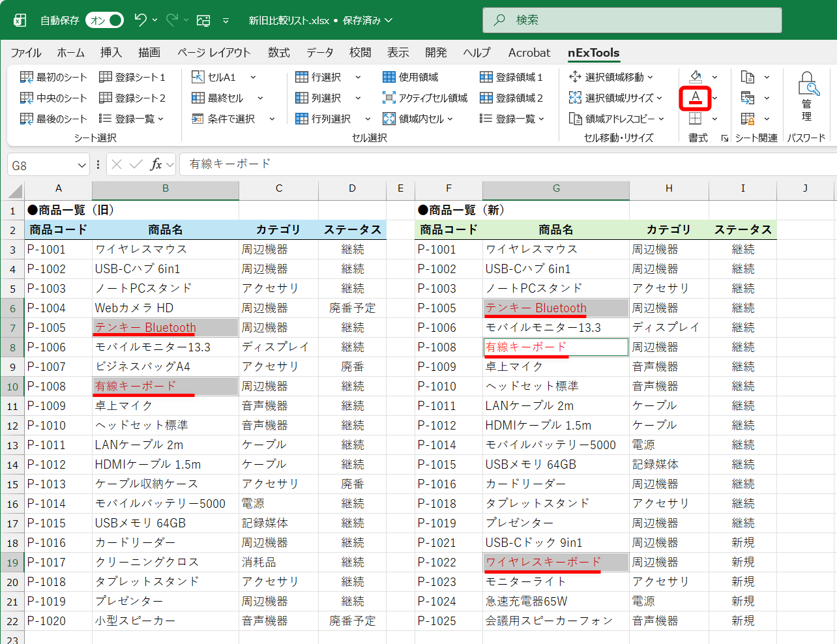Toggle the 自動保存 switch off
The width and height of the screenshot is (837, 644).
(104, 20)
